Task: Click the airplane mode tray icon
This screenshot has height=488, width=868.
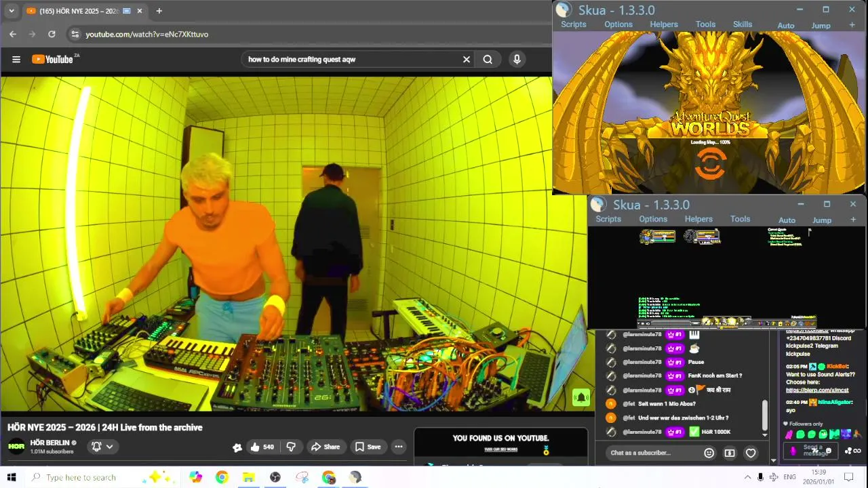Action: click(774, 477)
